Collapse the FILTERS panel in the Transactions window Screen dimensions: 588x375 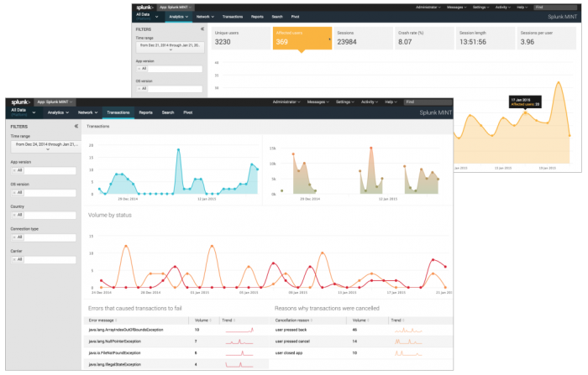click(76, 126)
